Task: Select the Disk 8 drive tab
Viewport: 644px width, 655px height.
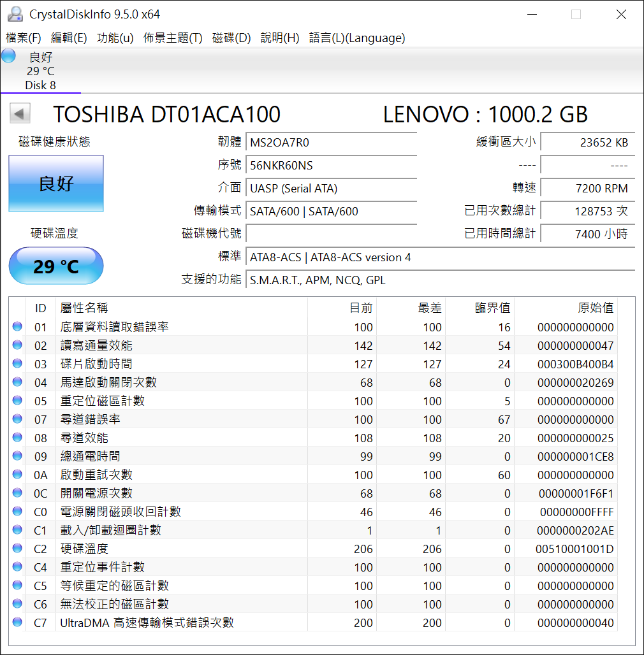Action: [x=41, y=71]
